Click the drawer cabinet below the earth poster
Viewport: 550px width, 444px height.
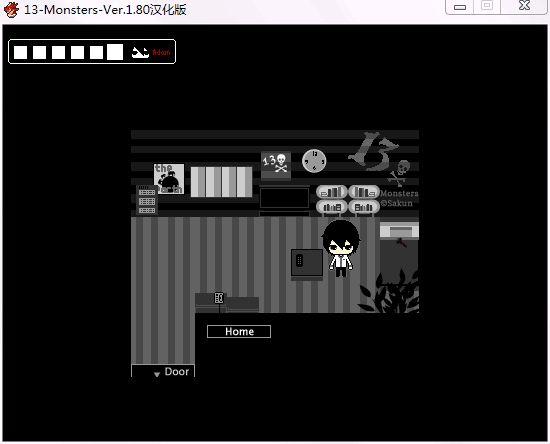147,200
